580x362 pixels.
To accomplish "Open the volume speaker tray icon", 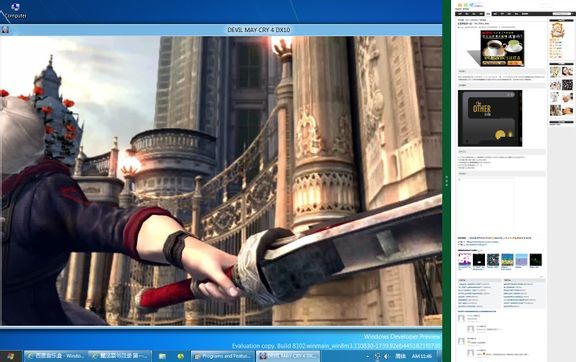I will (x=386, y=356).
